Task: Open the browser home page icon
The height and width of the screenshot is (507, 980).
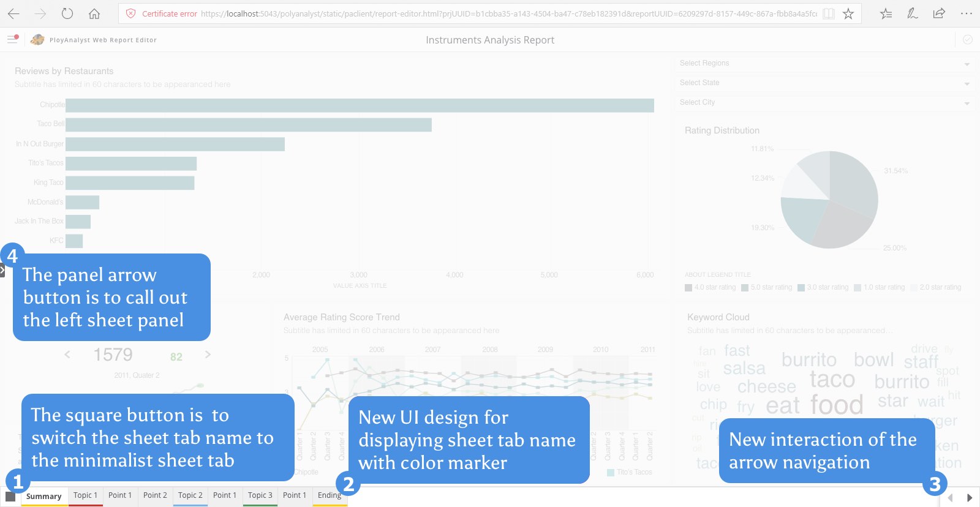Action: point(94,13)
